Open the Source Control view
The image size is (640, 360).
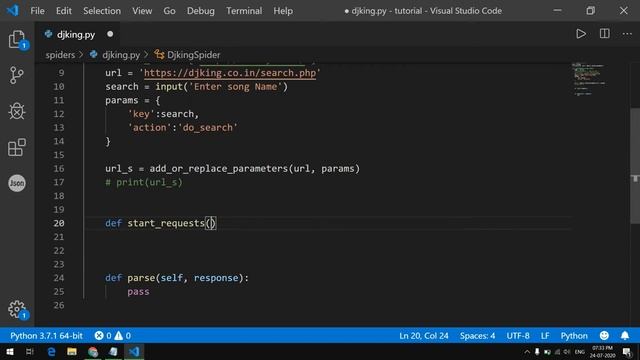point(17,75)
